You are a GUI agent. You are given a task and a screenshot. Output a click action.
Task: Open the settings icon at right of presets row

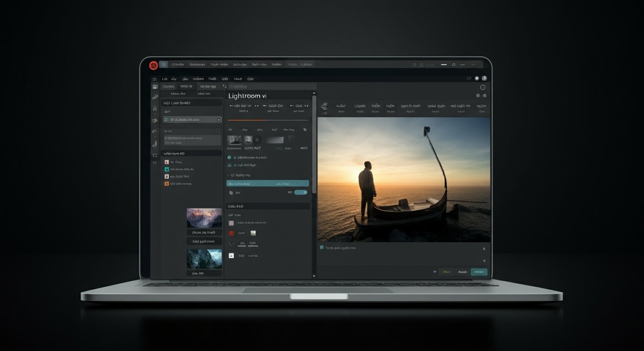click(306, 130)
